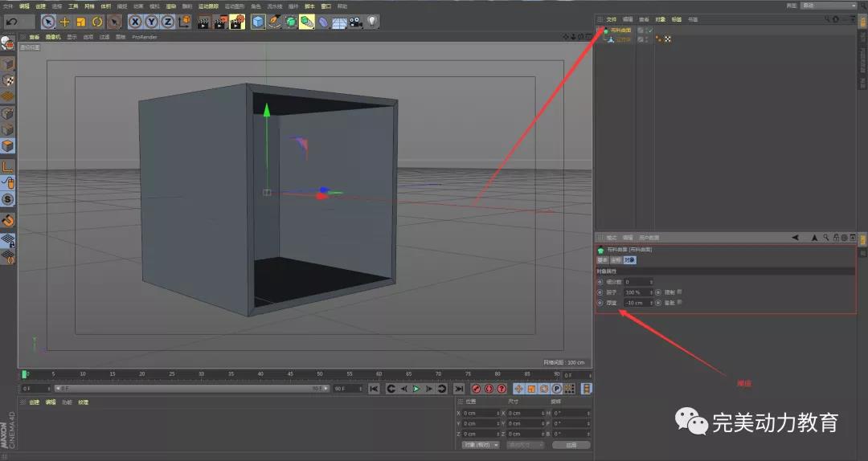Open Edit Render Settings clapperboard

tap(236, 22)
